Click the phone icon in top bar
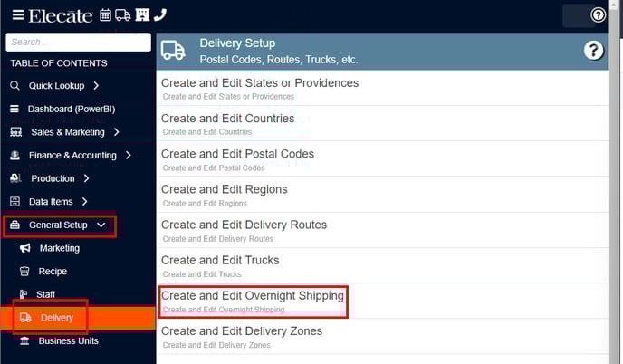The width and height of the screenshot is (623, 364). tap(160, 14)
